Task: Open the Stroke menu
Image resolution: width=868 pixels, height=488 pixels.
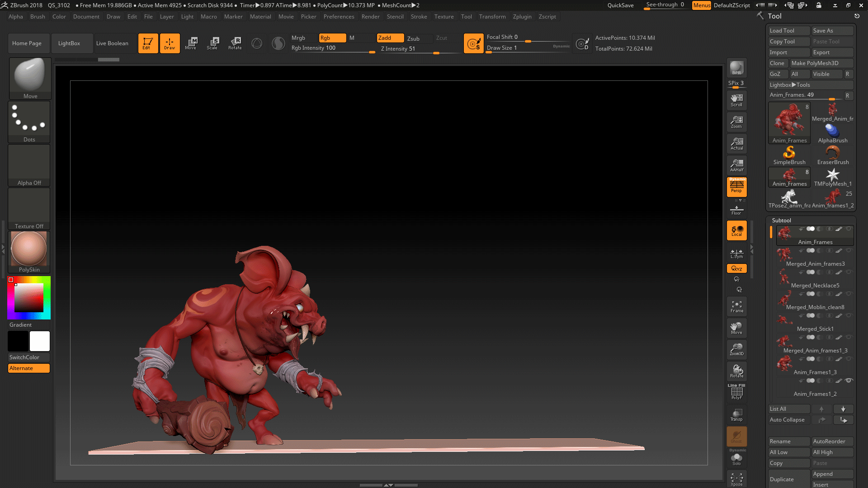Action: (x=419, y=17)
